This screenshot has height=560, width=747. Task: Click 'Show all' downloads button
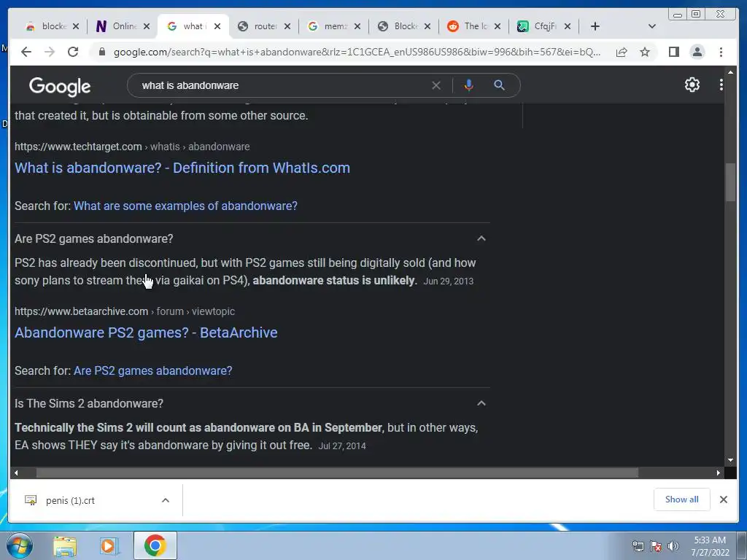[682, 499]
